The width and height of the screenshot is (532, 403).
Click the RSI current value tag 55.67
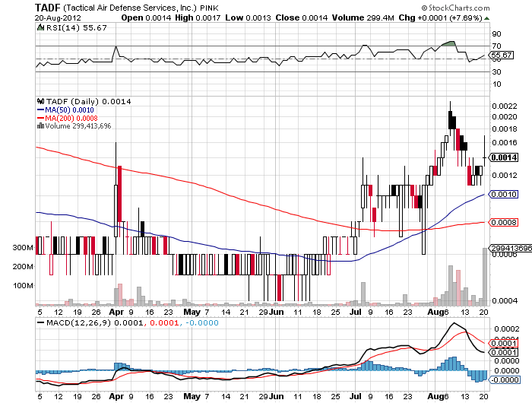[x=502, y=55]
